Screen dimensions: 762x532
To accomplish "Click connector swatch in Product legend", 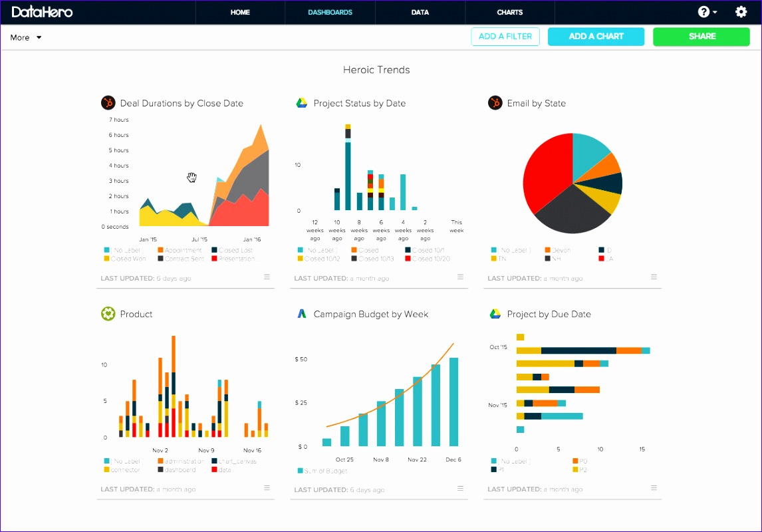I will [x=106, y=469].
